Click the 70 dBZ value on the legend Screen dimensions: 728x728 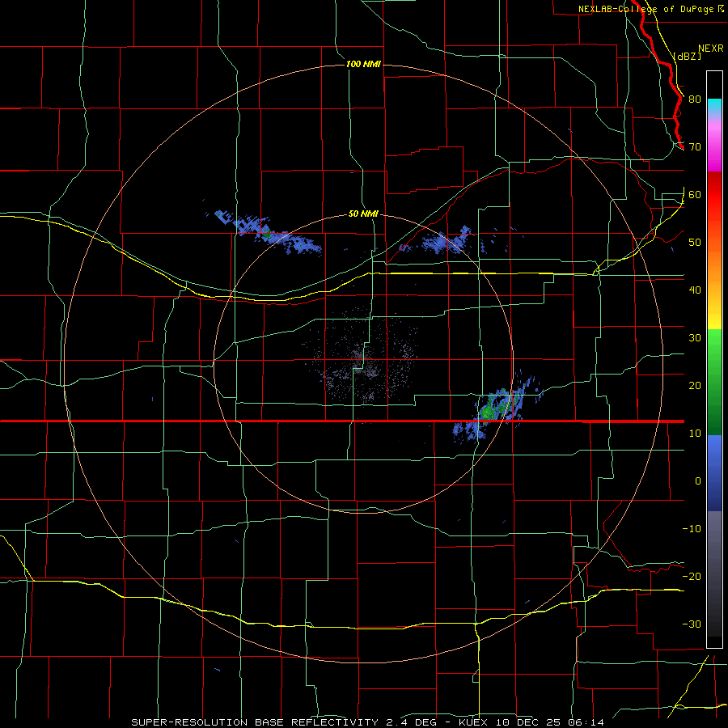point(695,147)
